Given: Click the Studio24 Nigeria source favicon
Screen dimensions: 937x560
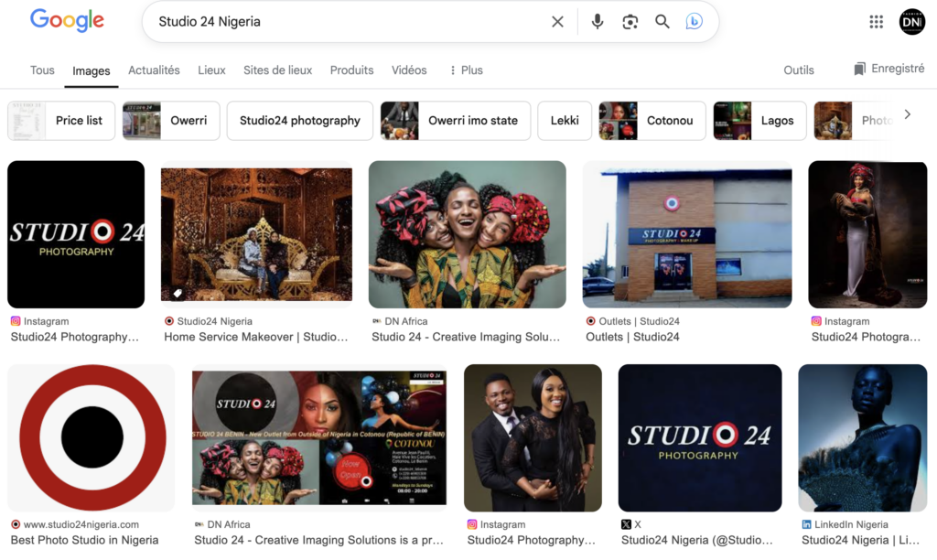Looking at the screenshot, I should coord(169,321).
